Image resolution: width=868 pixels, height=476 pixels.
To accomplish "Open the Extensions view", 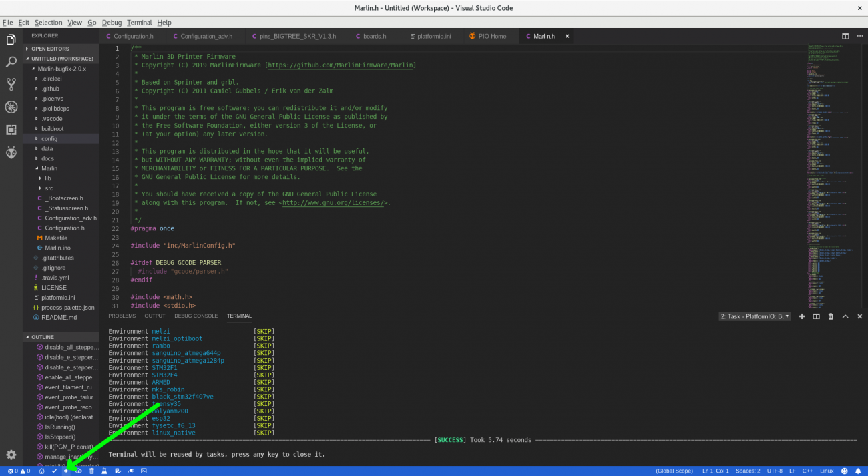I will (11, 130).
